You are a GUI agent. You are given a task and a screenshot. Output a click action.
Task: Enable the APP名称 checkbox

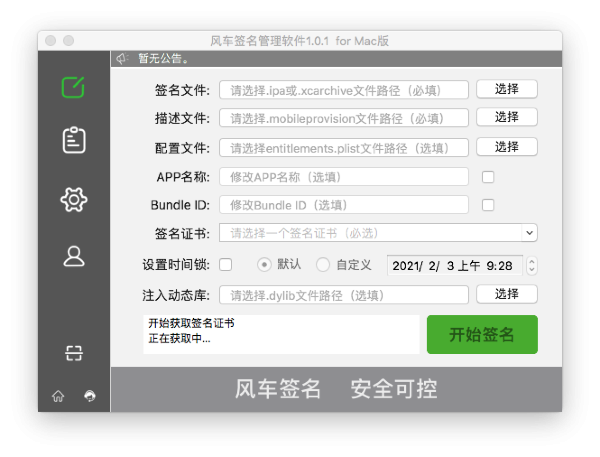(488, 177)
